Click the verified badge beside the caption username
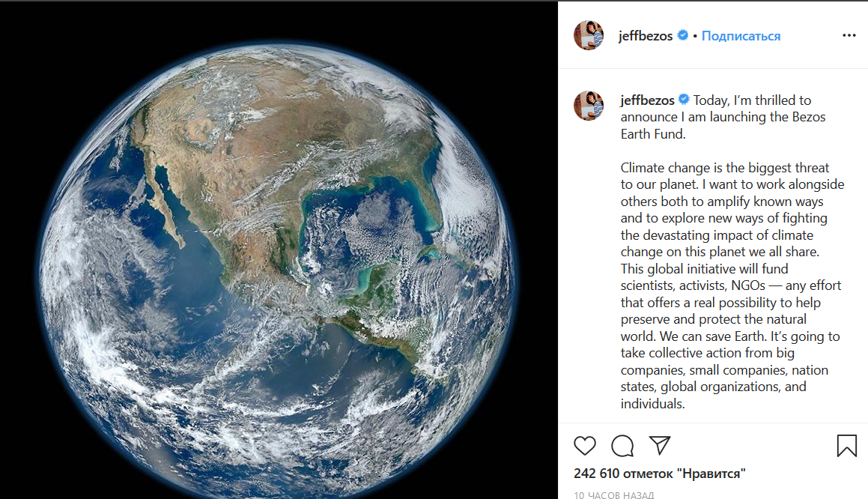868x499 pixels. point(684,100)
